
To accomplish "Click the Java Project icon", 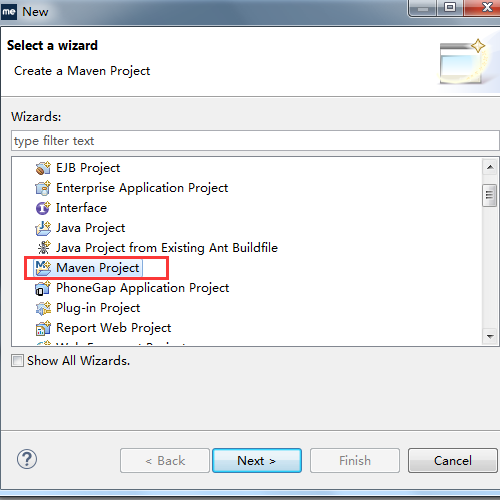I will pos(43,228).
